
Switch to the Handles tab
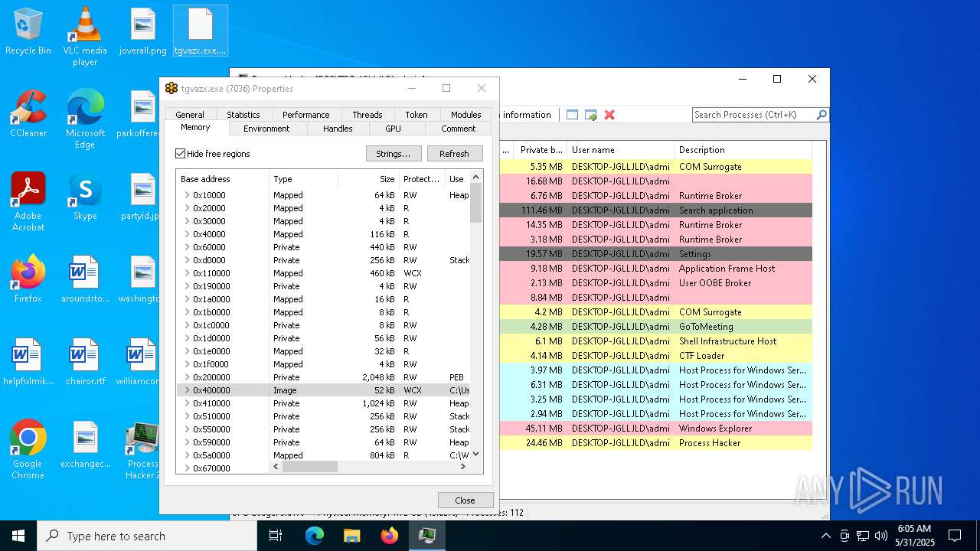[x=338, y=129]
